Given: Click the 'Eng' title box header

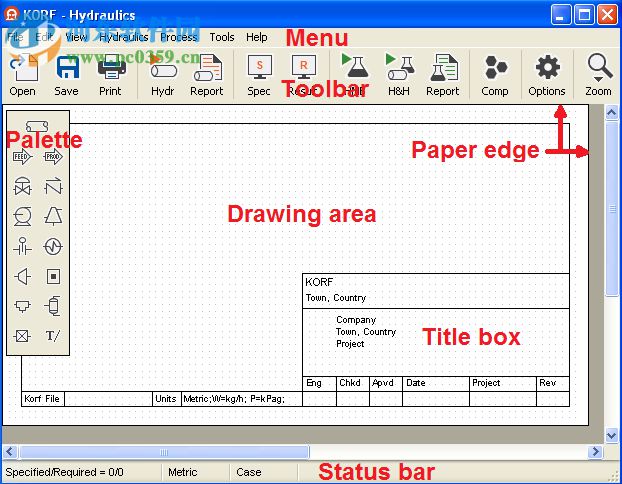Looking at the screenshot, I should pos(314,383).
